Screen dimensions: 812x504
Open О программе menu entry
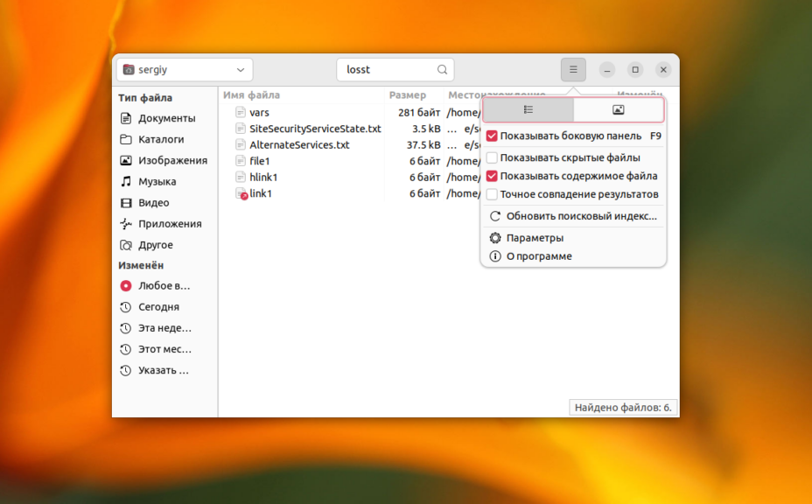(539, 256)
